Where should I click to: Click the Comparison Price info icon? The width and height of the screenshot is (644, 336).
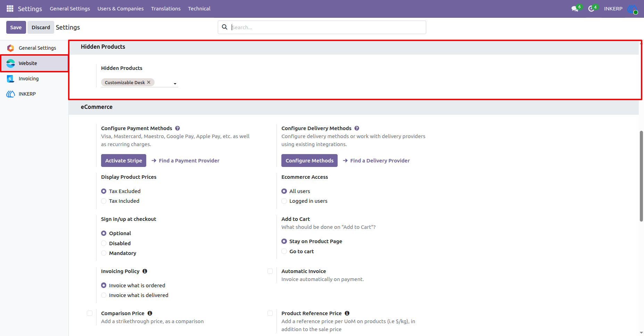tap(150, 313)
